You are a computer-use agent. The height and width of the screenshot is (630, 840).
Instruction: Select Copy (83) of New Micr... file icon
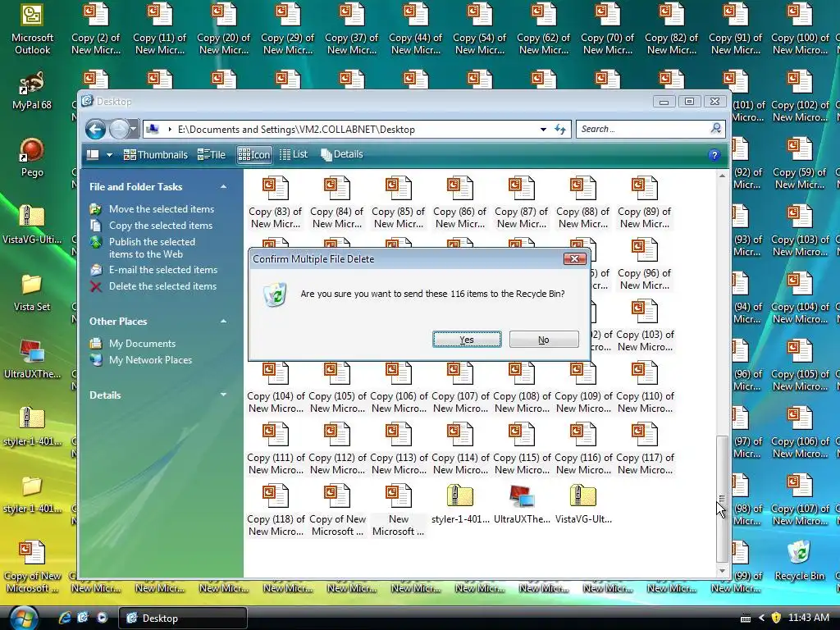coord(276,203)
